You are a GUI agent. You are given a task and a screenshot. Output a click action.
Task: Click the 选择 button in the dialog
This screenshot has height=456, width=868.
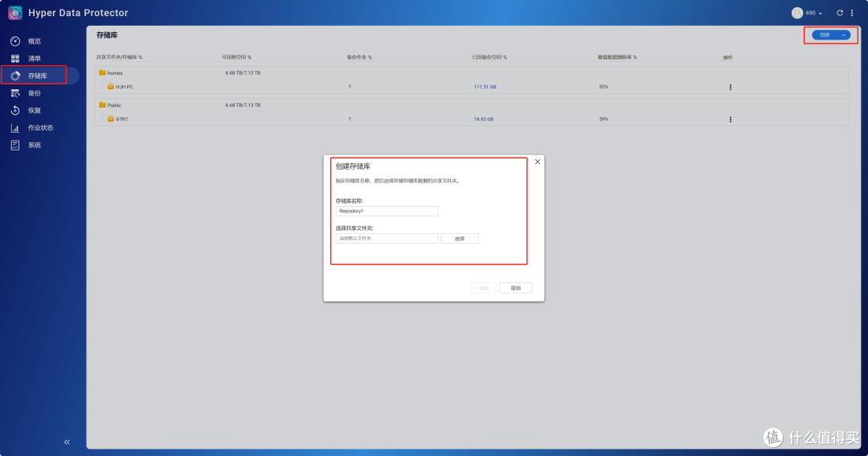pos(460,239)
